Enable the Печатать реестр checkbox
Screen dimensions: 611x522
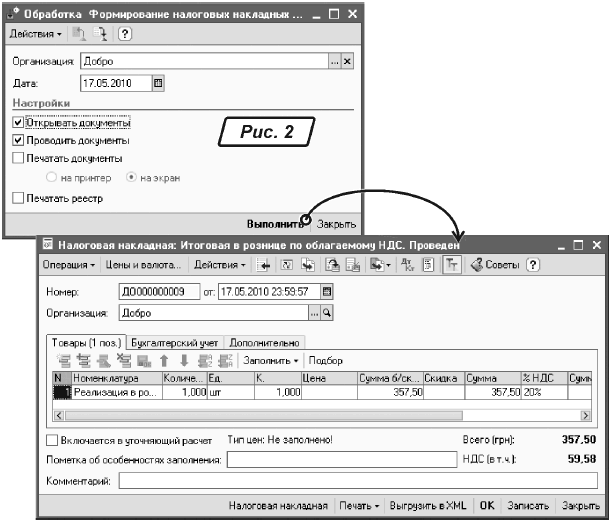click(x=18, y=199)
